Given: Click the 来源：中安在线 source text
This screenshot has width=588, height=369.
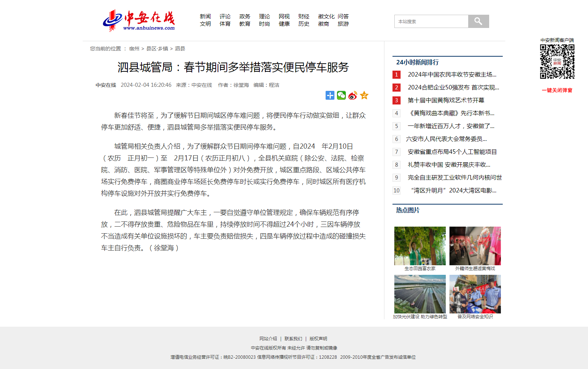Looking at the screenshot, I should 194,85.
